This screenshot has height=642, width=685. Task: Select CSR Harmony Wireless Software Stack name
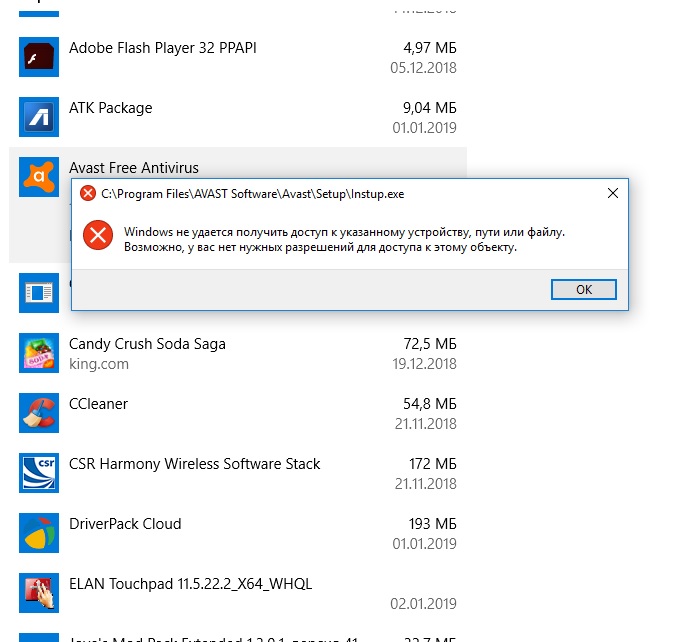[194, 464]
